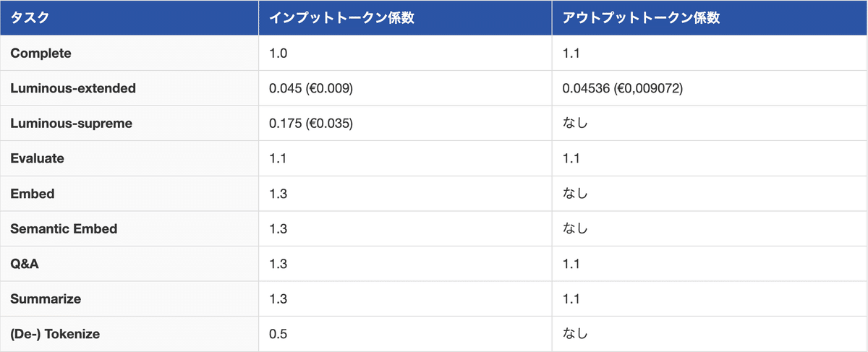This screenshot has width=868, height=352.
Task: Select the Luminous-supreme row label
Action: pyautogui.click(x=71, y=124)
